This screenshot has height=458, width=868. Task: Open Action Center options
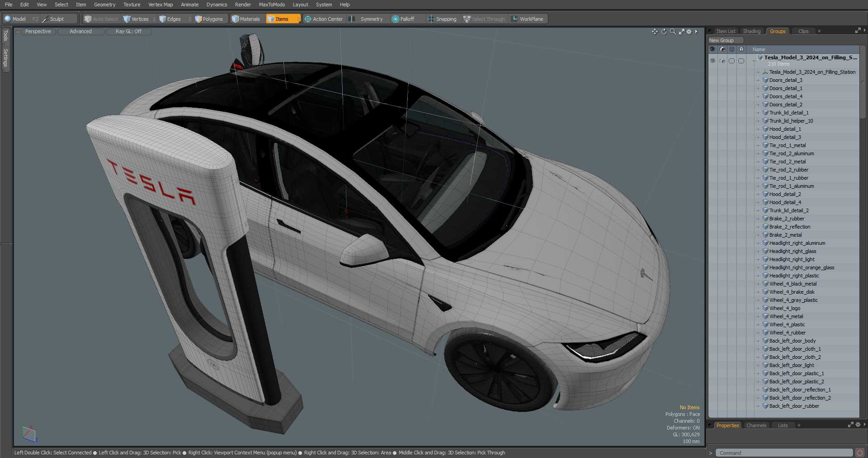pos(324,19)
